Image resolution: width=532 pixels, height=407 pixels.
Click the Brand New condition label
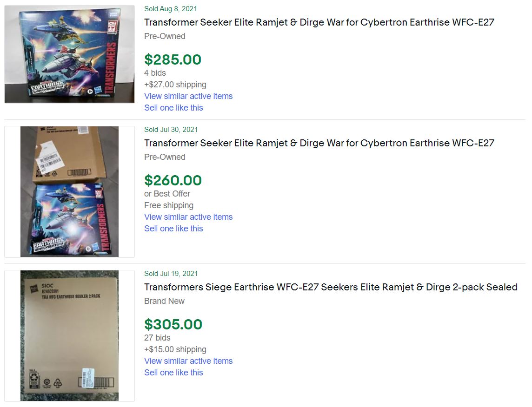pyautogui.click(x=164, y=301)
